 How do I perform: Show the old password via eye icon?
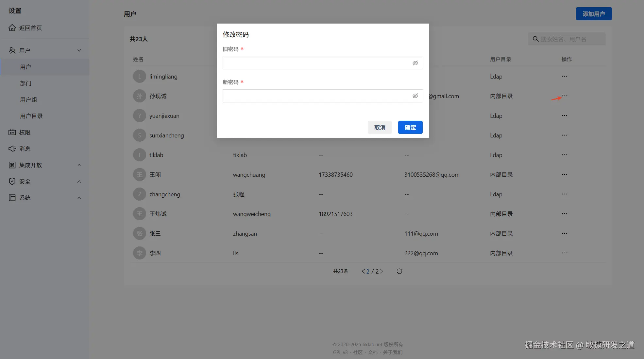(x=415, y=63)
